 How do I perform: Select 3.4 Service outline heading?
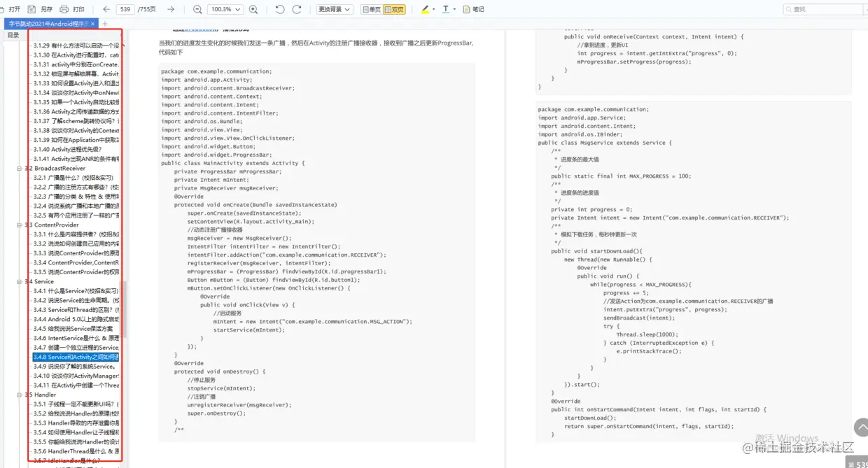click(39, 282)
